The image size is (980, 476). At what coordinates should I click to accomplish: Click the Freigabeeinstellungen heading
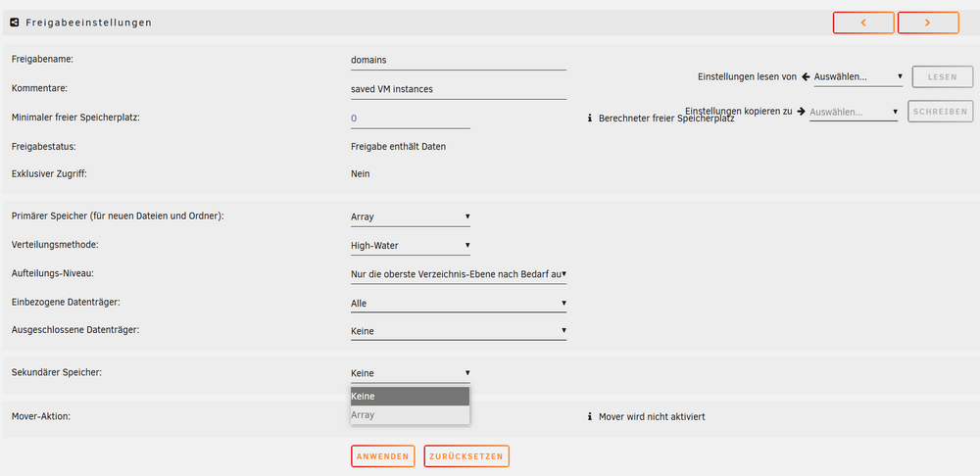pos(89,23)
